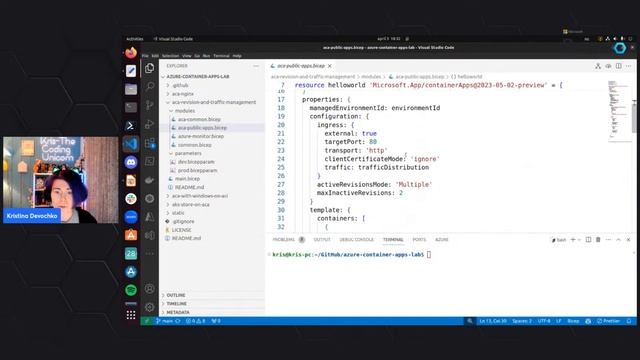640x360 pixels.
Task: Open the Files app in the dock
Action: [131, 89]
